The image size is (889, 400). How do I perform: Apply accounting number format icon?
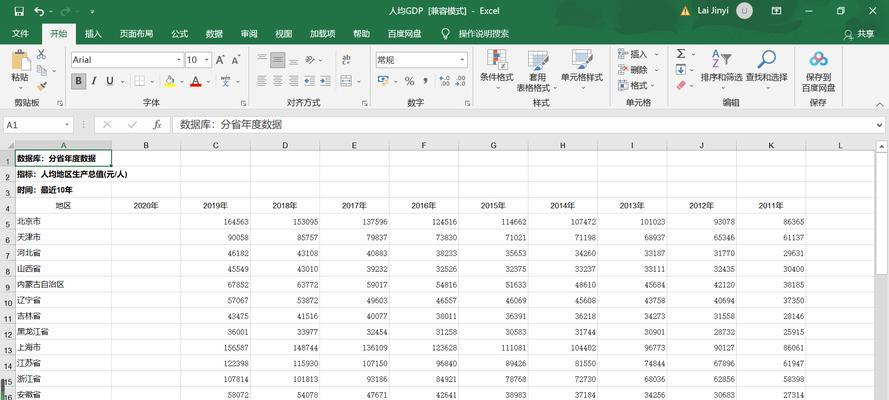(x=383, y=81)
